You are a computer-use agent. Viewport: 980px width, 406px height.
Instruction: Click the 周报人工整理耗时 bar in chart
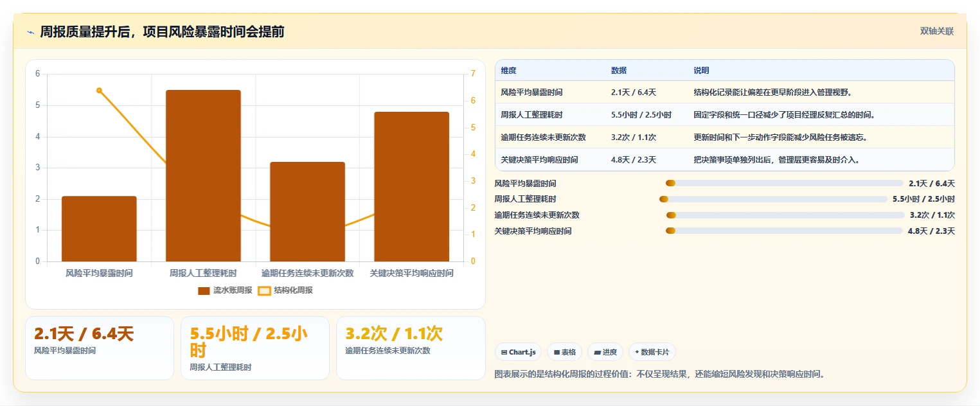point(203,175)
